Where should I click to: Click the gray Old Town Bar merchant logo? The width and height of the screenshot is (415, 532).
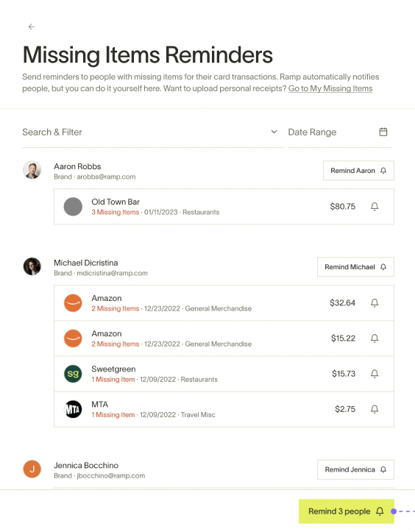click(x=73, y=207)
